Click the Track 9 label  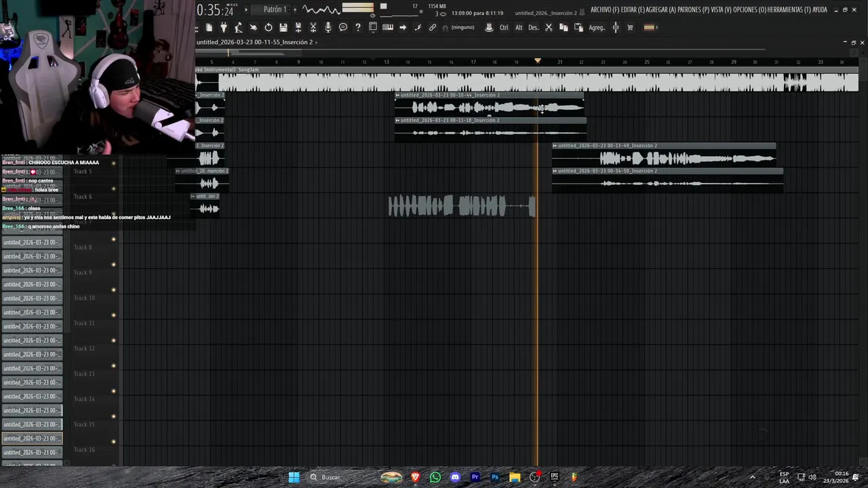83,272
